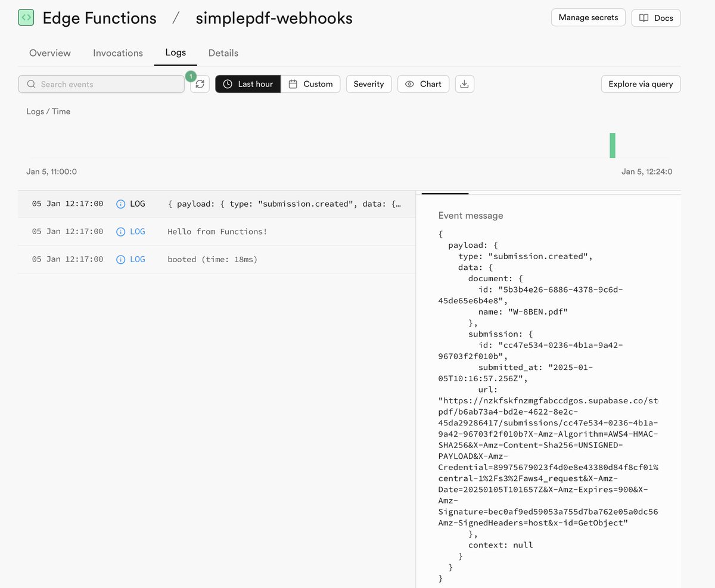This screenshot has height=588, width=715.
Task: Click the eye icon in Chart button
Action: (x=409, y=84)
